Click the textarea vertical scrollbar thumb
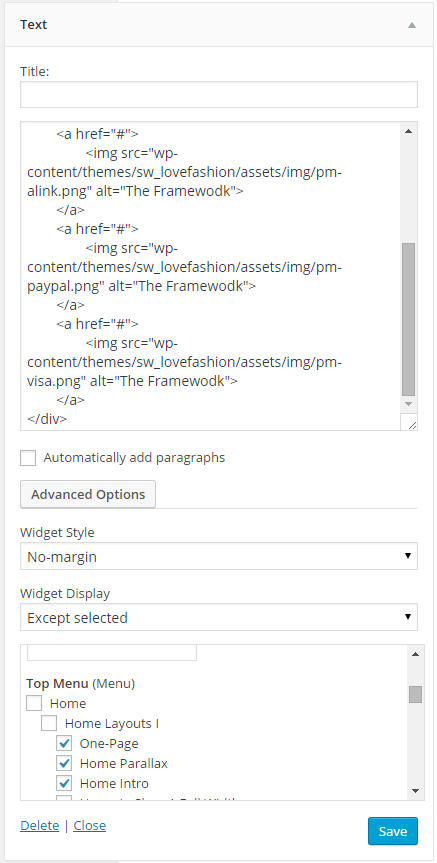 point(408,319)
